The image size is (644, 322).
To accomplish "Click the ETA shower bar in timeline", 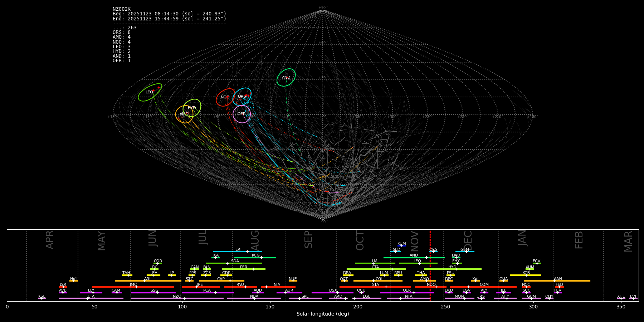I will tap(91, 298).
